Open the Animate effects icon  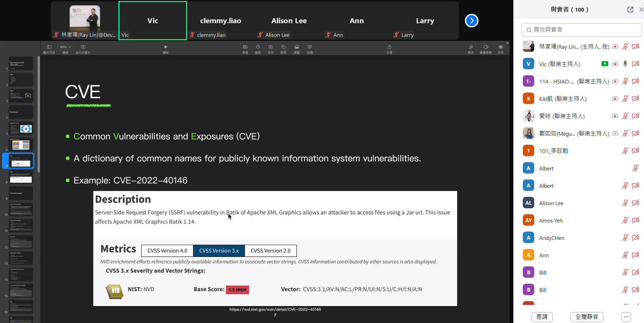(485, 47)
